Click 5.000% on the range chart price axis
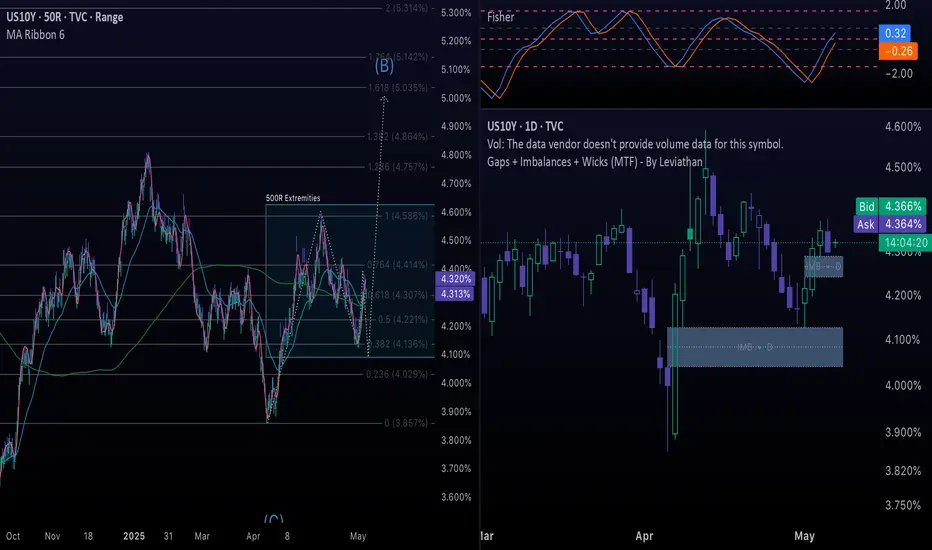 [456, 98]
